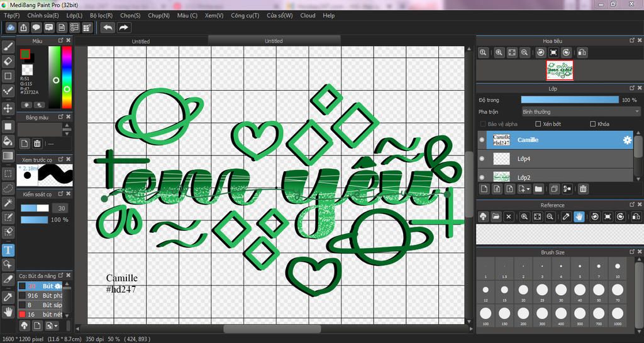Close the Brush Size panel
This screenshot has height=343, width=644.
[640, 252]
